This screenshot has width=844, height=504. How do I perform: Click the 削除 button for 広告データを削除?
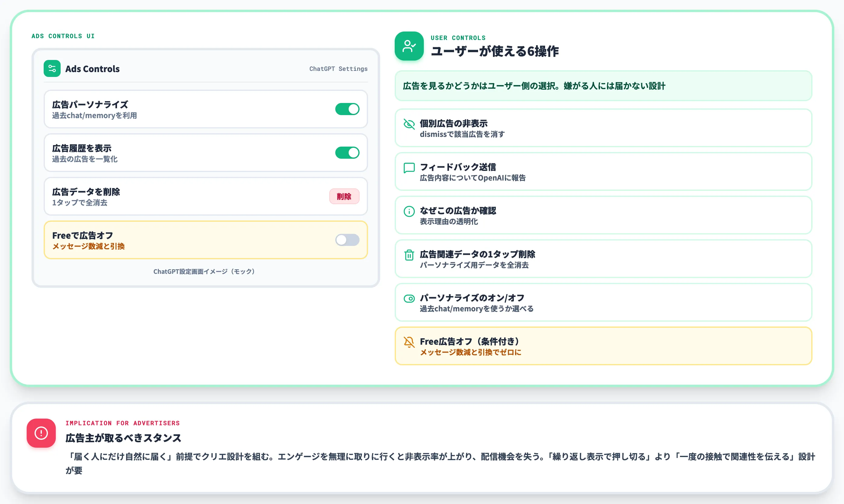tap(344, 196)
